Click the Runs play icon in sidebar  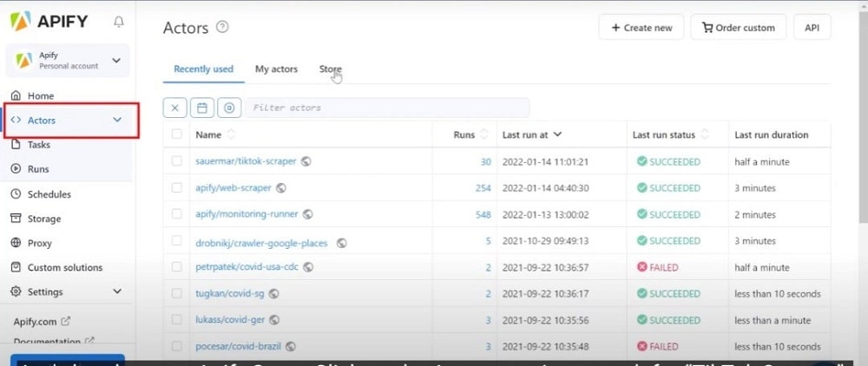(x=16, y=168)
